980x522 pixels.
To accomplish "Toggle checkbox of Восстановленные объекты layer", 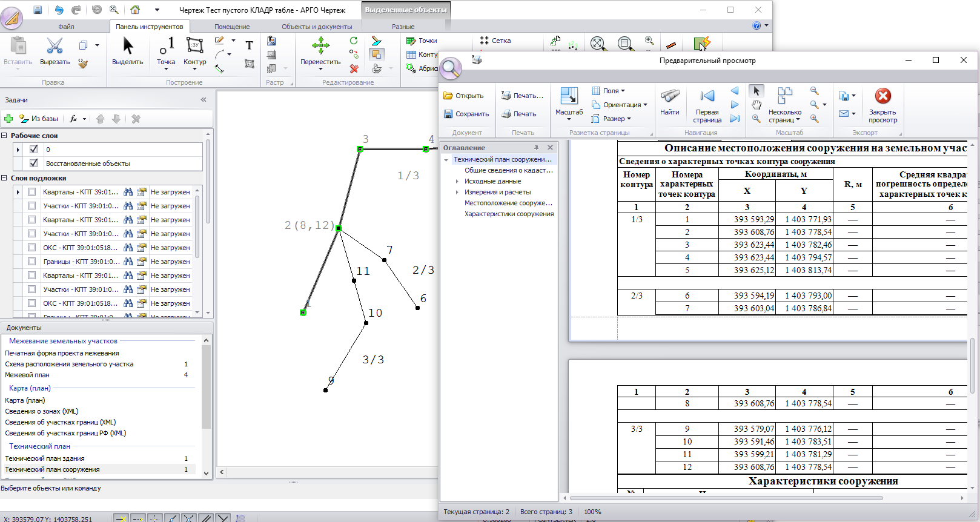I will coord(33,163).
